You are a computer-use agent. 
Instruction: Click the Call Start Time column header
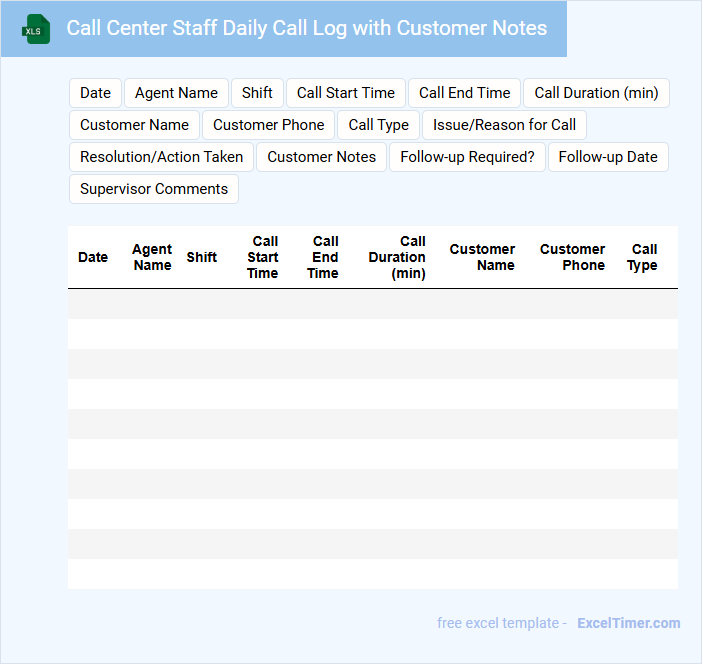click(263, 257)
